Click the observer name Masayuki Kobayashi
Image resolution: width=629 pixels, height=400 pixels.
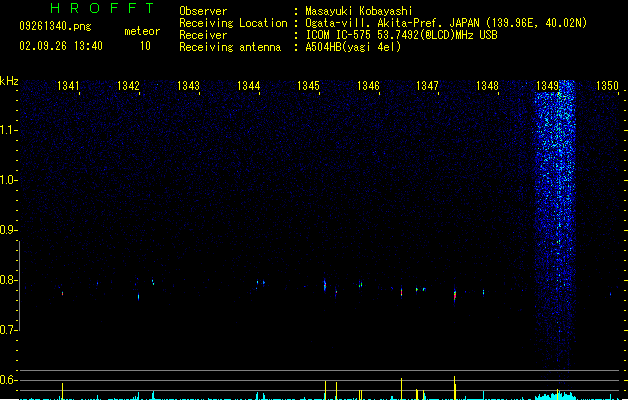[x=359, y=11]
